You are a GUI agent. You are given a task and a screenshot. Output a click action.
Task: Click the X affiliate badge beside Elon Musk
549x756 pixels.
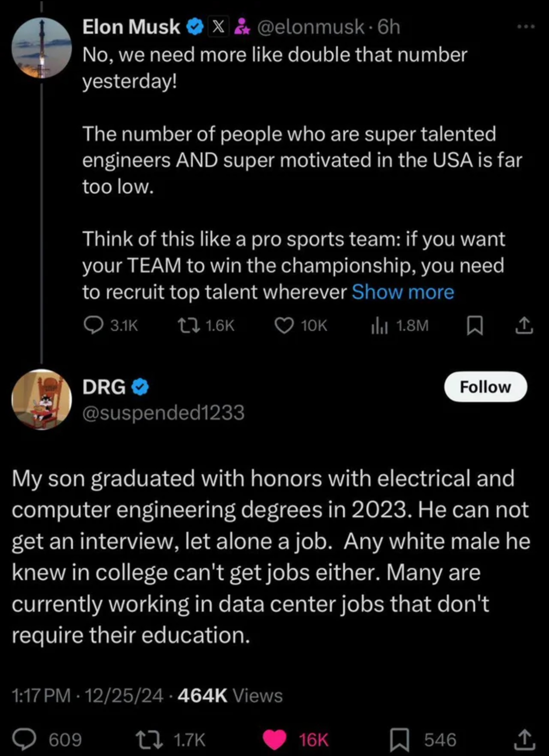tap(218, 27)
